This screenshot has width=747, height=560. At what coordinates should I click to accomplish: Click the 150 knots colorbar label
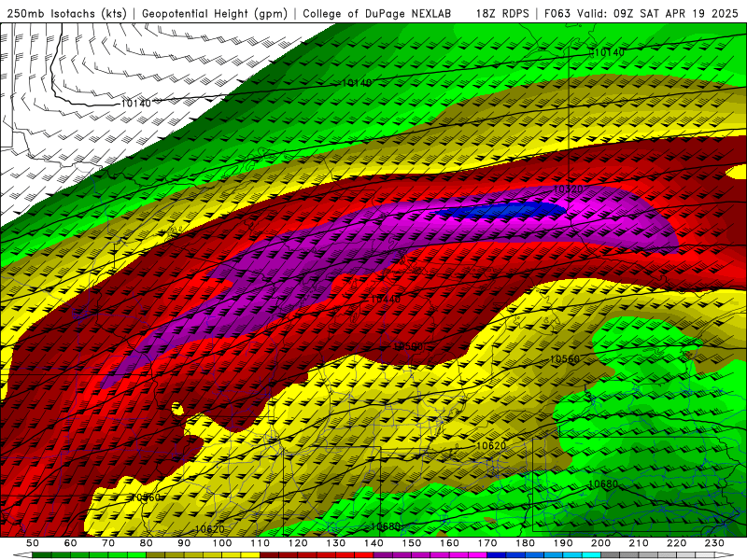tap(412, 543)
